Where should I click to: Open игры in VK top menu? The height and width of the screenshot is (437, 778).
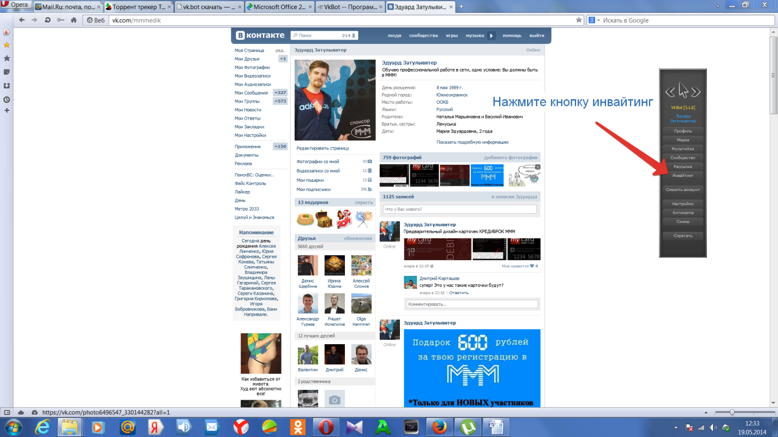[452, 36]
